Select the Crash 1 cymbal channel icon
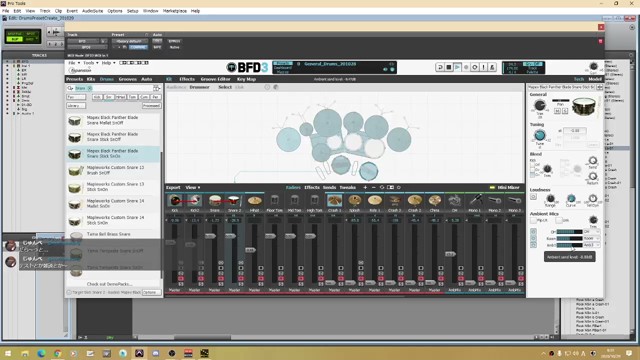 (334, 200)
